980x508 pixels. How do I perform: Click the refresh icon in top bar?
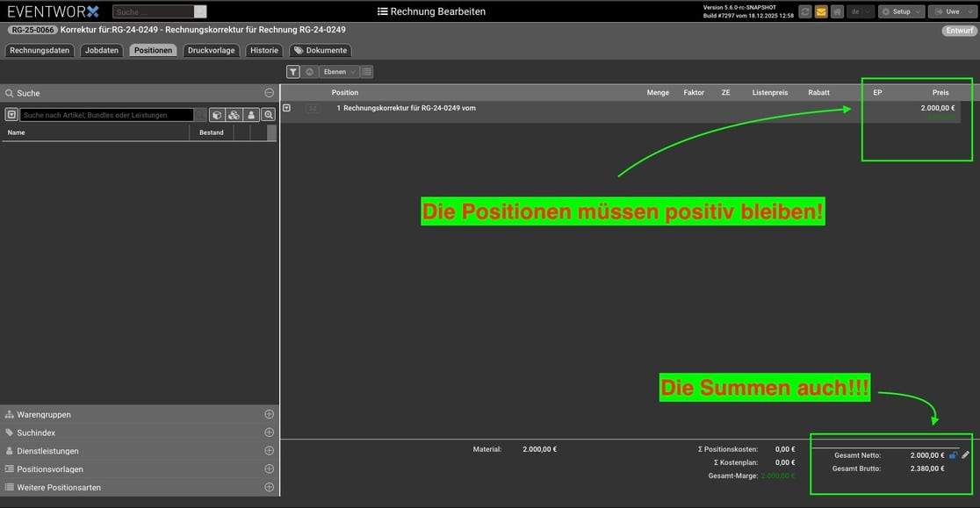(x=804, y=11)
